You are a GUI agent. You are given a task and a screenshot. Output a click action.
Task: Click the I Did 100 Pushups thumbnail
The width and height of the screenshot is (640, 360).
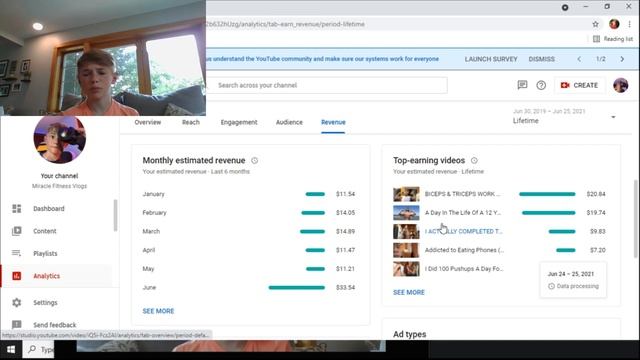pos(406,269)
